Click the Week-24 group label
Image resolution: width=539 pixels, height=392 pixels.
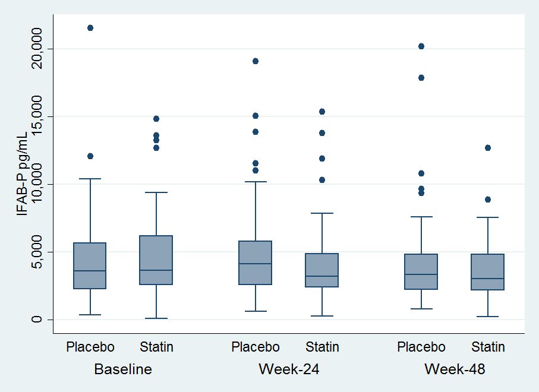coord(289,369)
